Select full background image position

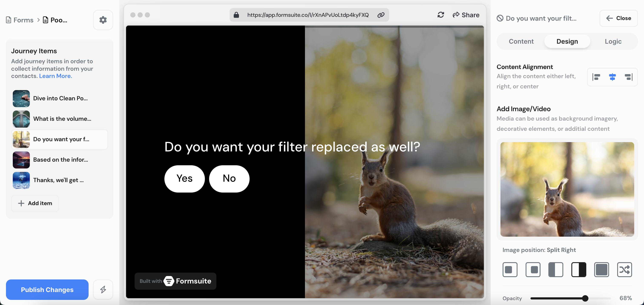point(601,269)
